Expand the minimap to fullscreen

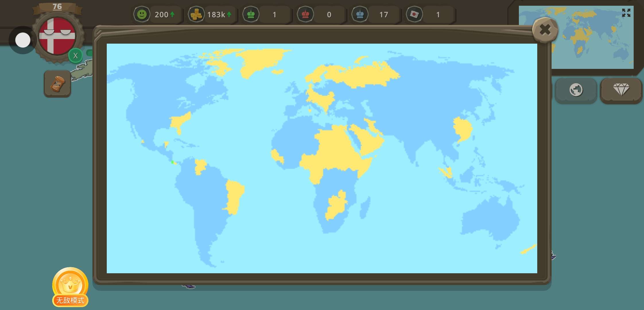(626, 13)
